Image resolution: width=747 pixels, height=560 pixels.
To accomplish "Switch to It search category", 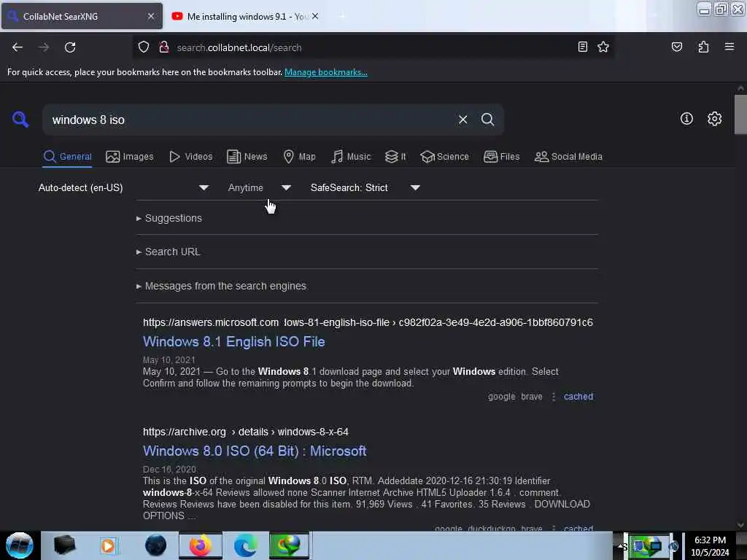I will [395, 157].
